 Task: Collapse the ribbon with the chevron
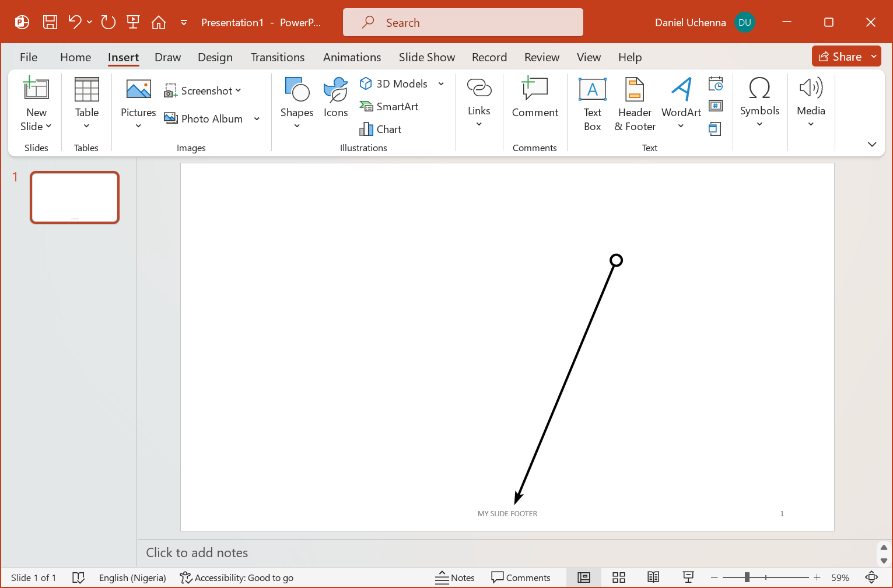tap(872, 144)
